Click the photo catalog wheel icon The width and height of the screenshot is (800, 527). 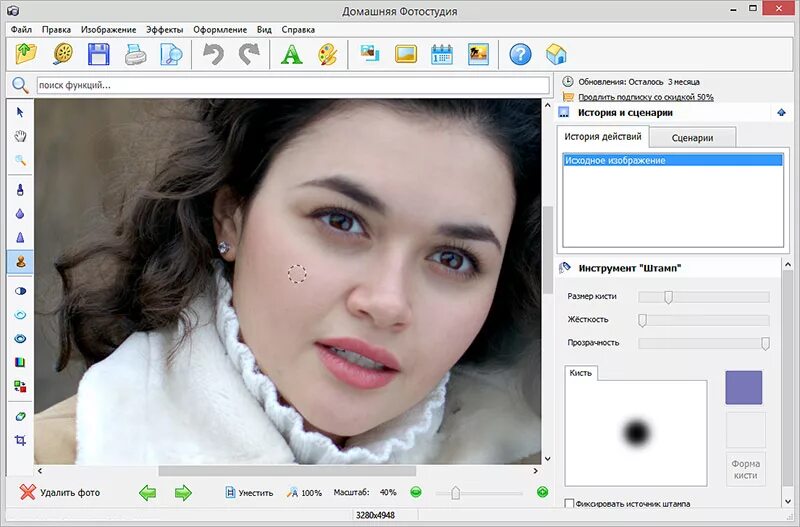[63, 54]
